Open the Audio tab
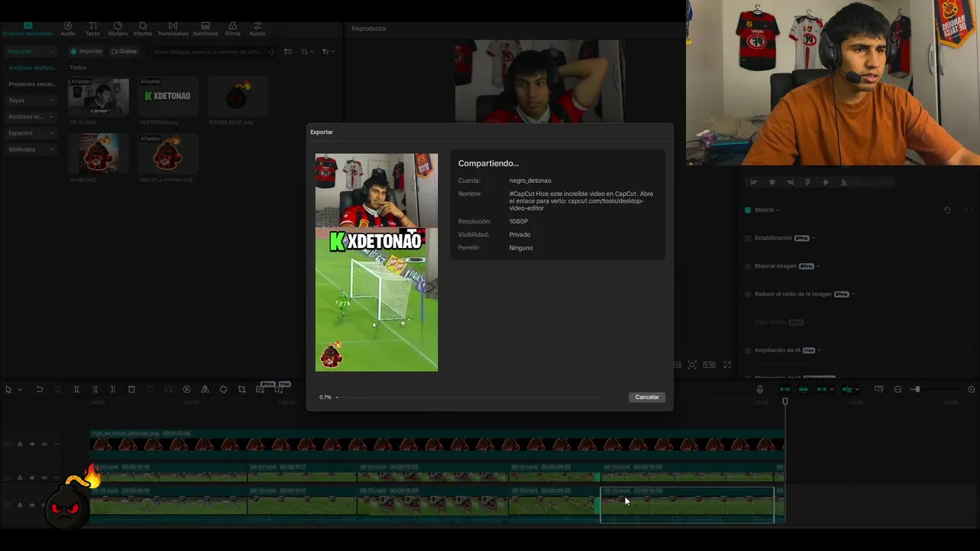Image resolution: width=980 pixels, height=551 pixels. [x=67, y=29]
